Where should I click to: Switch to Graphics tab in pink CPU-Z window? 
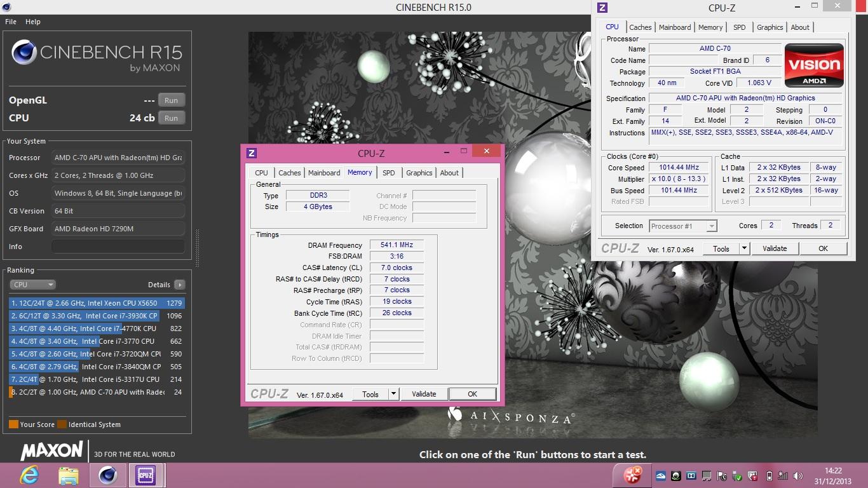(419, 173)
